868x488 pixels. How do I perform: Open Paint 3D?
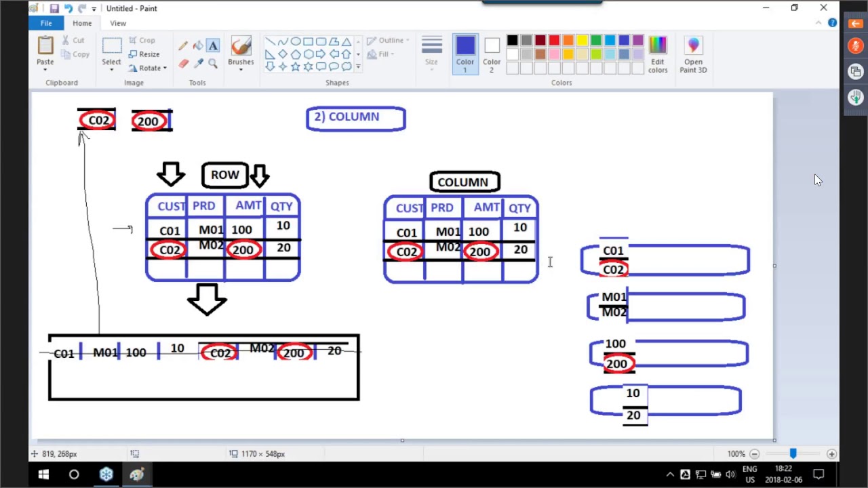(x=693, y=55)
